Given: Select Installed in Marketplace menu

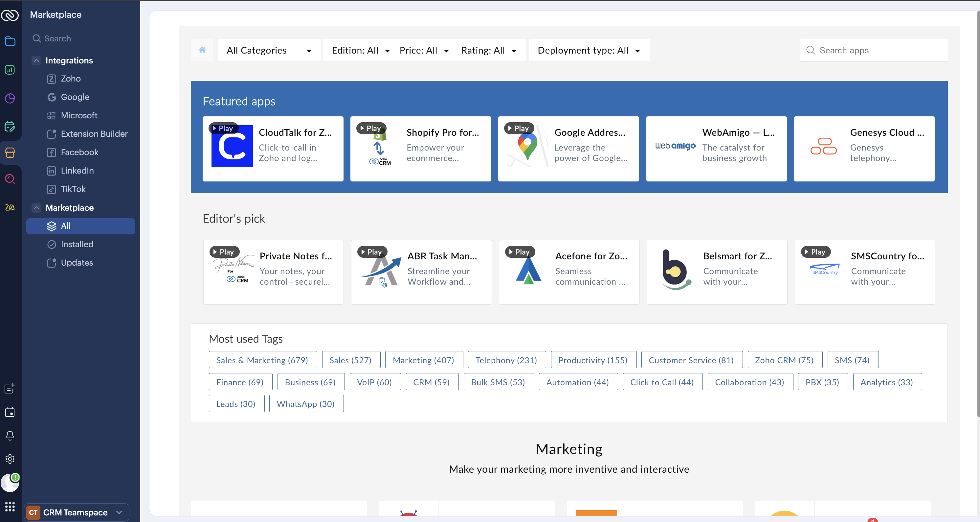Looking at the screenshot, I should coord(77,244).
